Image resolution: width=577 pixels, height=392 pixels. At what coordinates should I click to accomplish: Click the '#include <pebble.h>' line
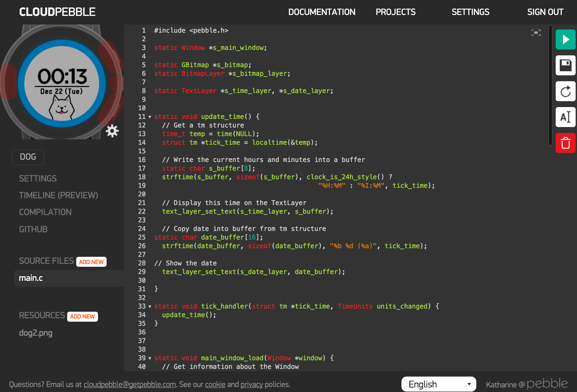click(x=191, y=31)
